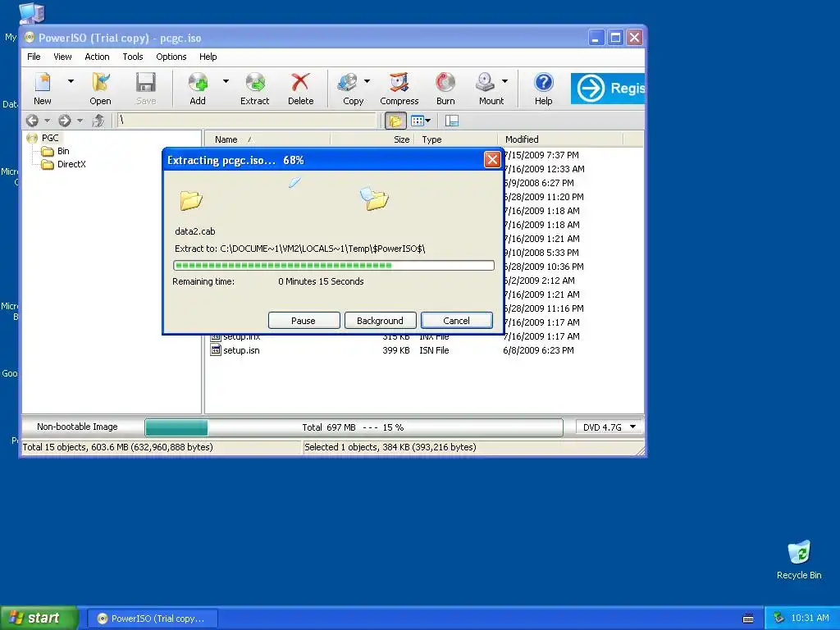This screenshot has width=840, height=630.
Task: Click the My Computer desktop icon
Action: point(31,13)
